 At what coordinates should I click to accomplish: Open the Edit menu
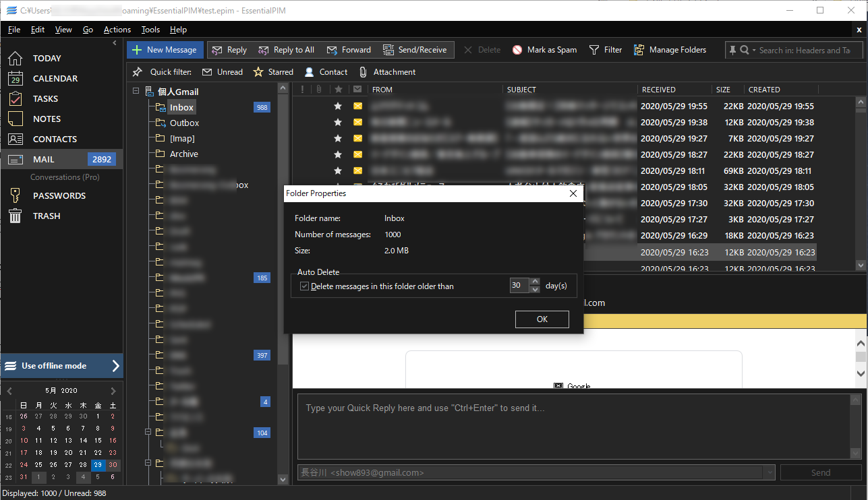(38, 30)
